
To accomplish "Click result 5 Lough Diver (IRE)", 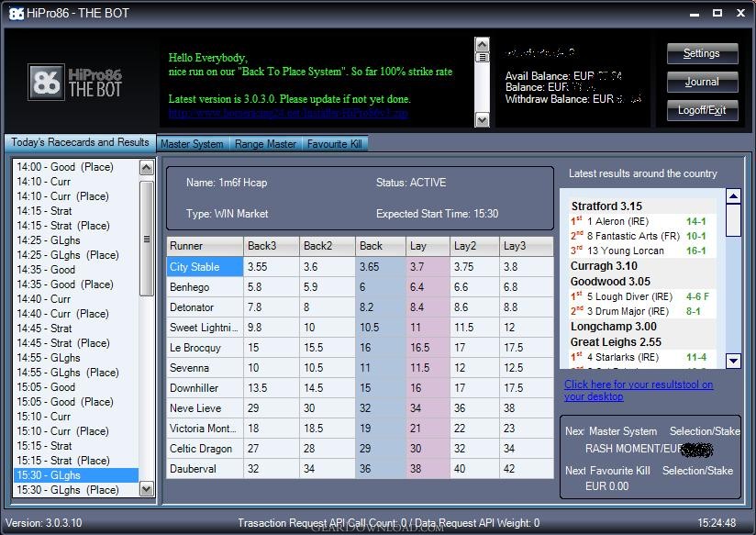I will click(629, 296).
